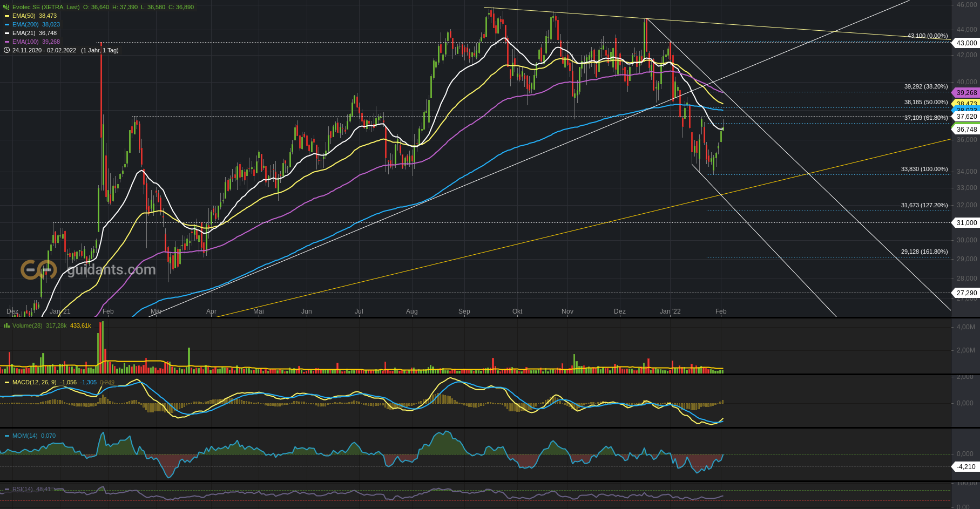Click the highlighted 39,268 price tag on right axis

pos(966,93)
